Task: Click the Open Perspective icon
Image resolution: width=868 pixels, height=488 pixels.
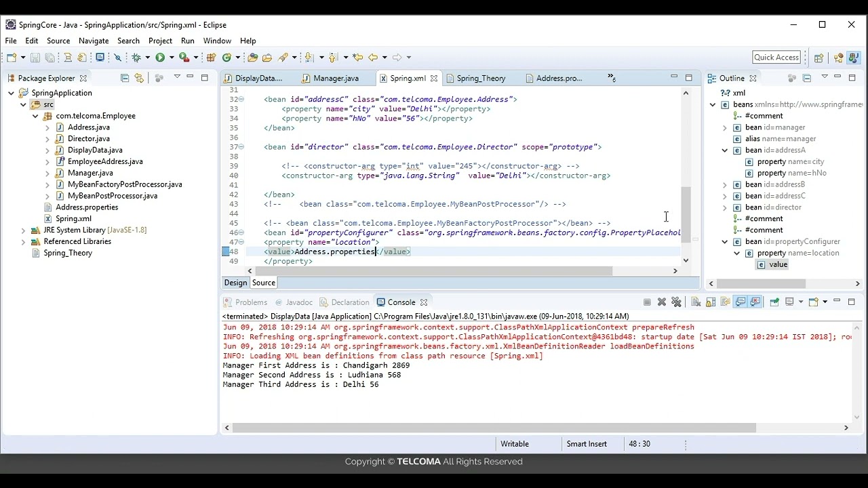Action: (819, 58)
